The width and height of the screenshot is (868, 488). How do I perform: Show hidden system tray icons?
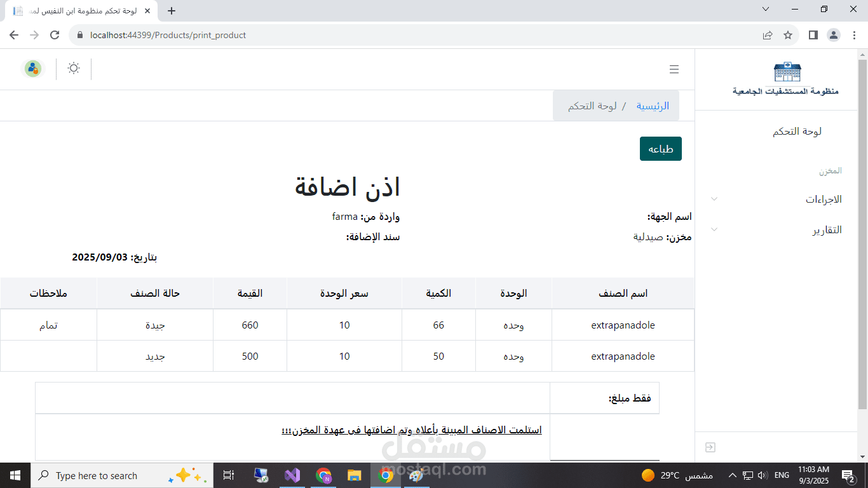pyautogui.click(x=732, y=475)
